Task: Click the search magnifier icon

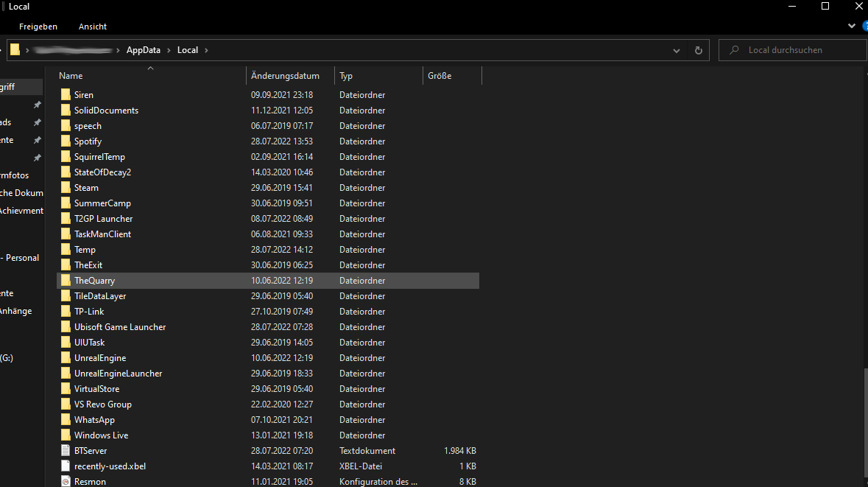Action: click(x=734, y=50)
